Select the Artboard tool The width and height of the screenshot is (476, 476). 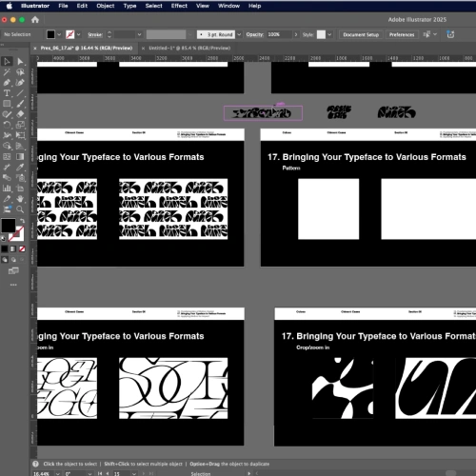(x=20, y=188)
